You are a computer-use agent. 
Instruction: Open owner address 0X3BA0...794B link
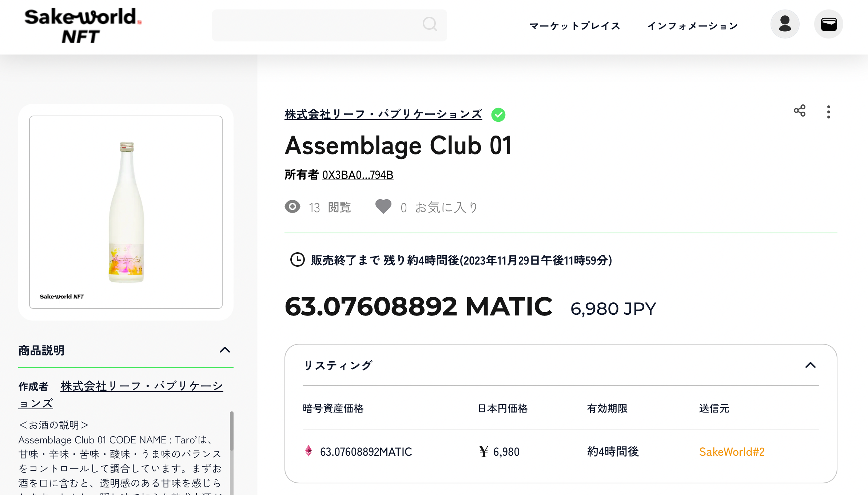[x=358, y=175]
